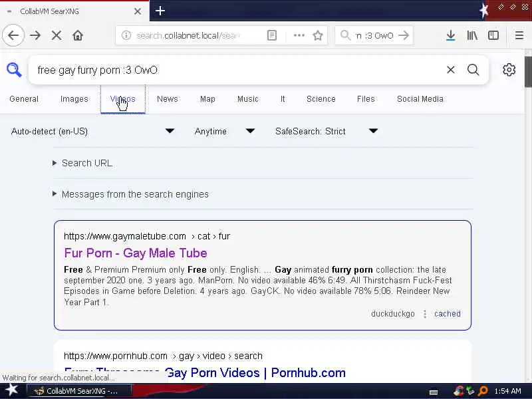Stop loading the page
This screenshot has height=399, width=532.
pos(57,35)
